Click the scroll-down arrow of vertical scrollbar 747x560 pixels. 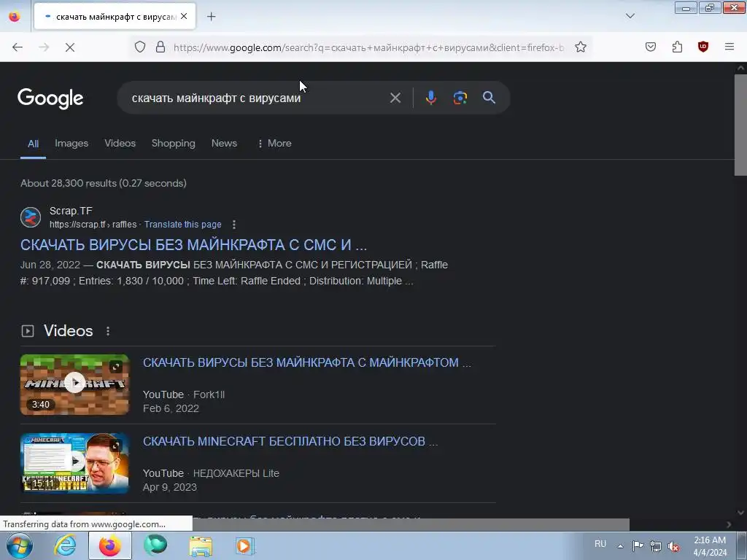(x=741, y=513)
